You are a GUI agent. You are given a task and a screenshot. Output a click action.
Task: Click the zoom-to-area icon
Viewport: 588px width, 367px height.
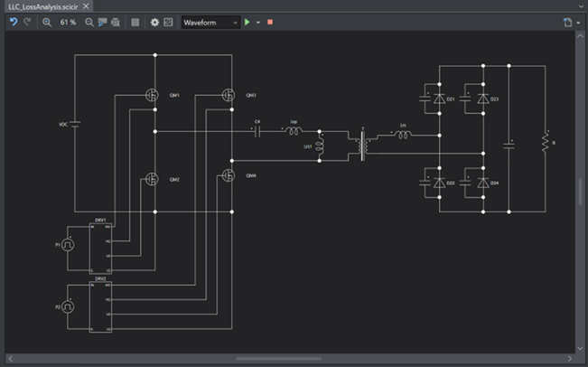pyautogui.click(x=102, y=22)
